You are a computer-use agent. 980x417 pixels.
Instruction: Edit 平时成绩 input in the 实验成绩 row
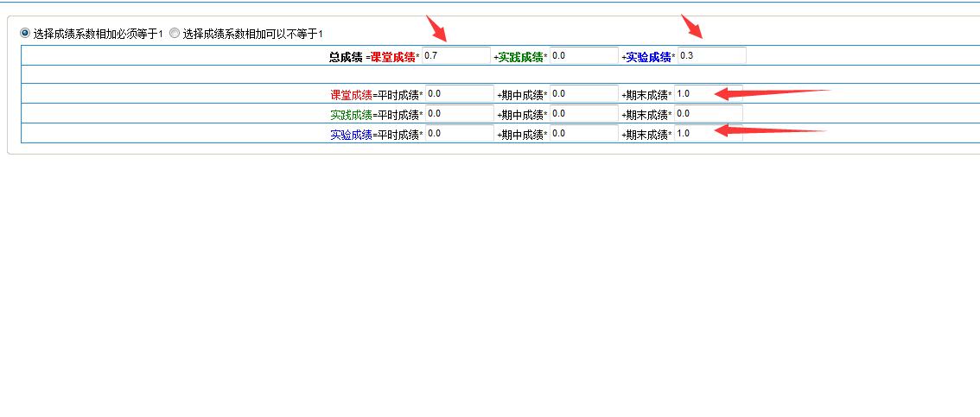pyautogui.click(x=459, y=134)
